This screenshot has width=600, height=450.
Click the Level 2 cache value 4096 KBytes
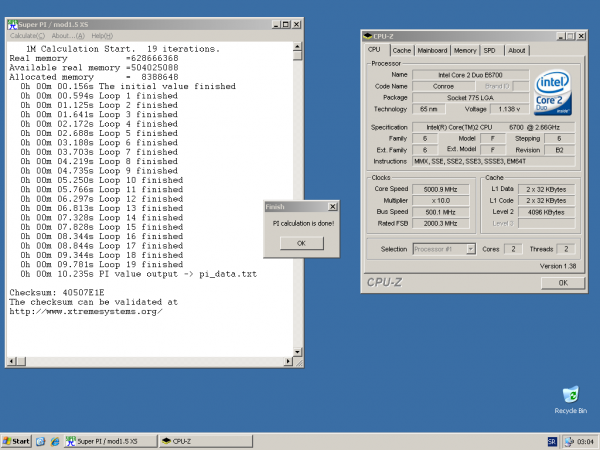tap(546, 212)
